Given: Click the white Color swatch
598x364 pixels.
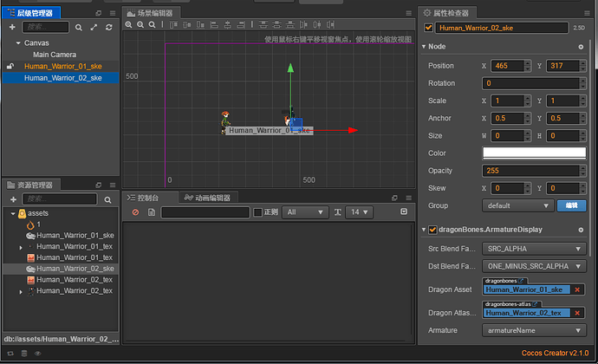Looking at the screenshot, I should (534, 153).
